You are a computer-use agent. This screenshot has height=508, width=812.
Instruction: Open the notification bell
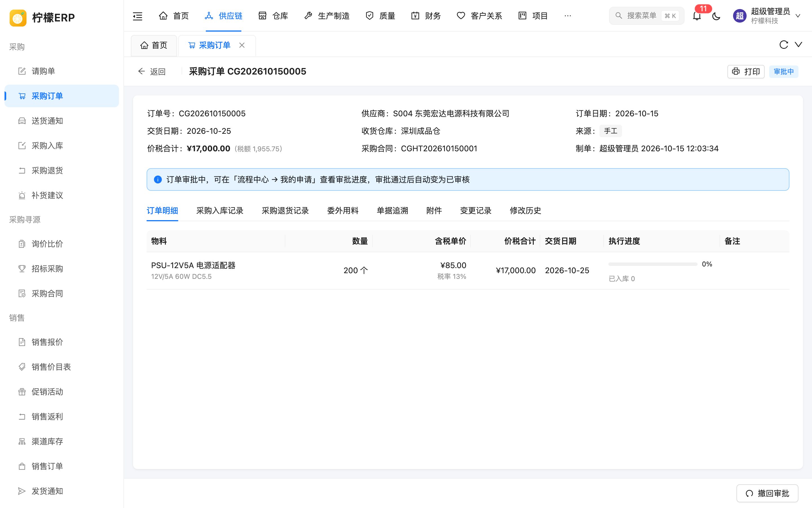[697, 16]
